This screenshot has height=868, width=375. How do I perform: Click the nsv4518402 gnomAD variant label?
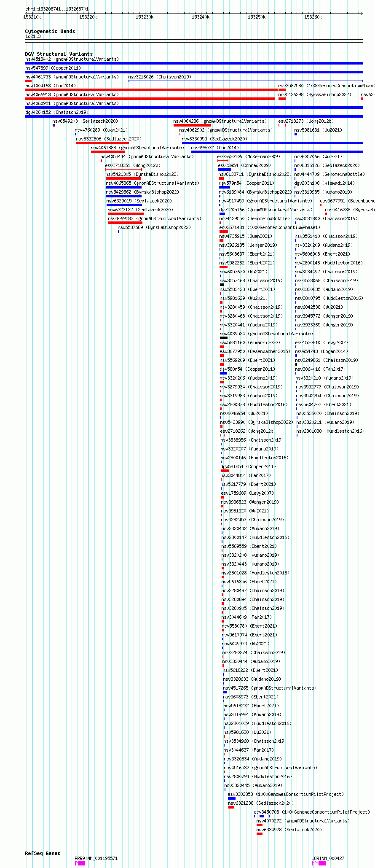click(72, 59)
